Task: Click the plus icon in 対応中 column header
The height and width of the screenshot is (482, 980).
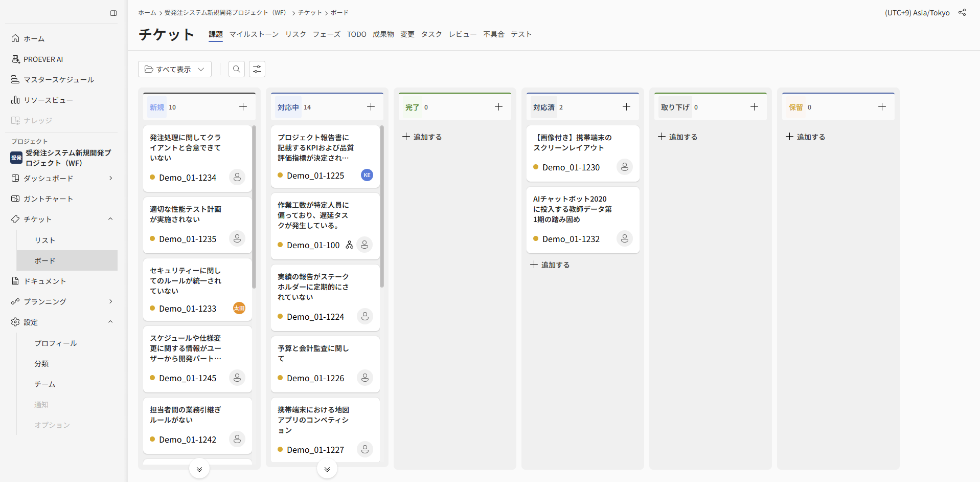Action: click(371, 107)
